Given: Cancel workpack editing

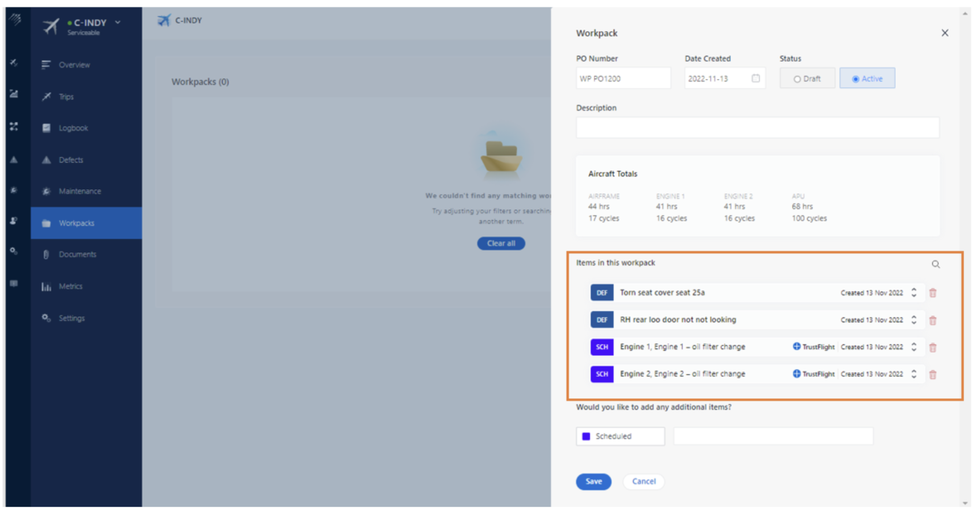Looking at the screenshot, I should pos(643,482).
